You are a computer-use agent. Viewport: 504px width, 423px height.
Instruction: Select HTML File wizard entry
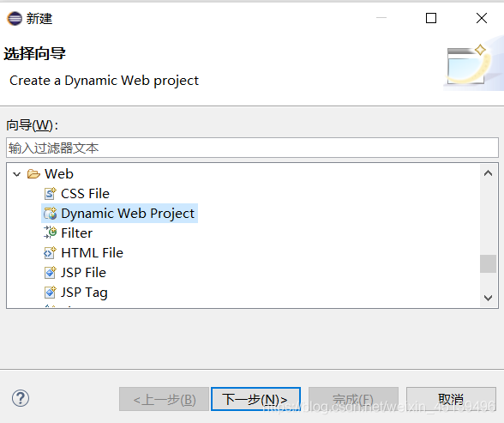coord(92,253)
